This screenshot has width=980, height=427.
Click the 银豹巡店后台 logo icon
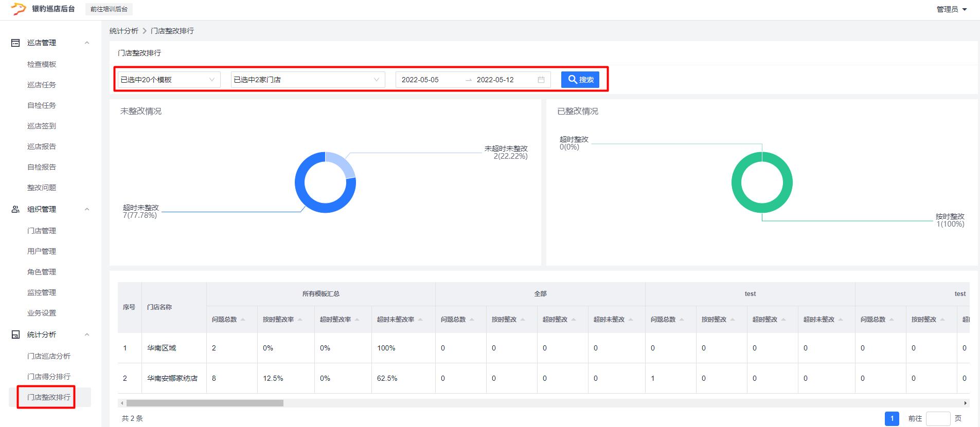19,9
